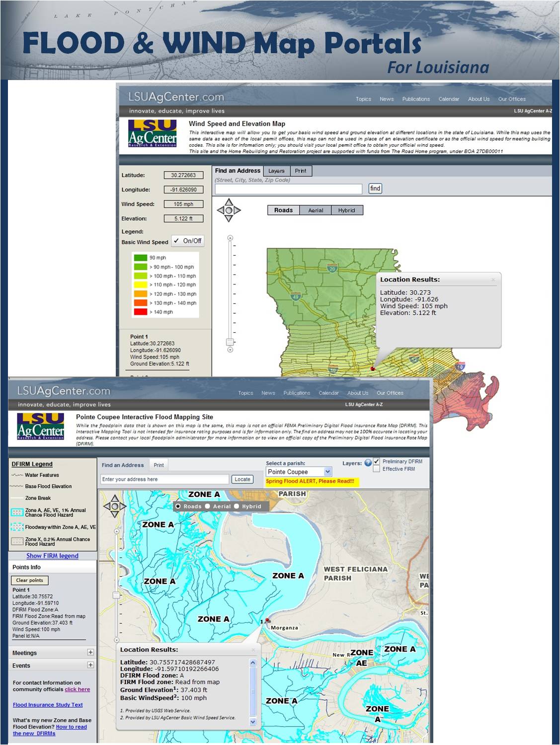Uncheck the Preliminary DFIRM layer
The height and width of the screenshot is (745, 560).
(377, 461)
